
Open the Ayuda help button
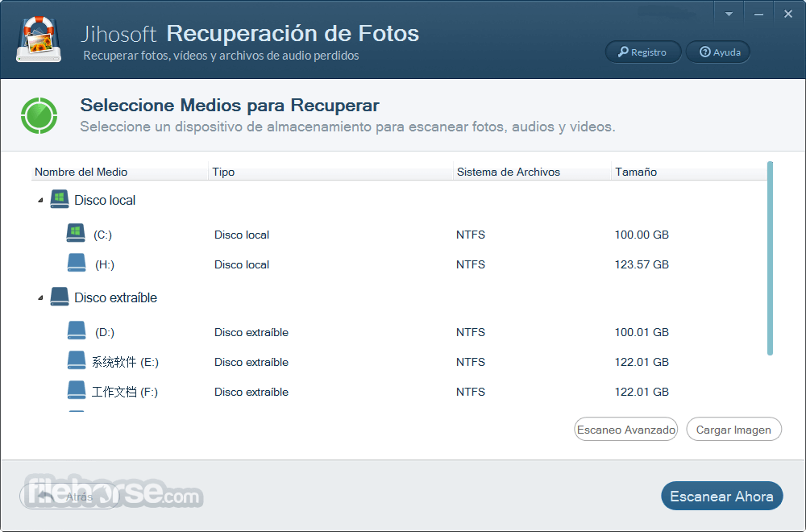click(718, 52)
